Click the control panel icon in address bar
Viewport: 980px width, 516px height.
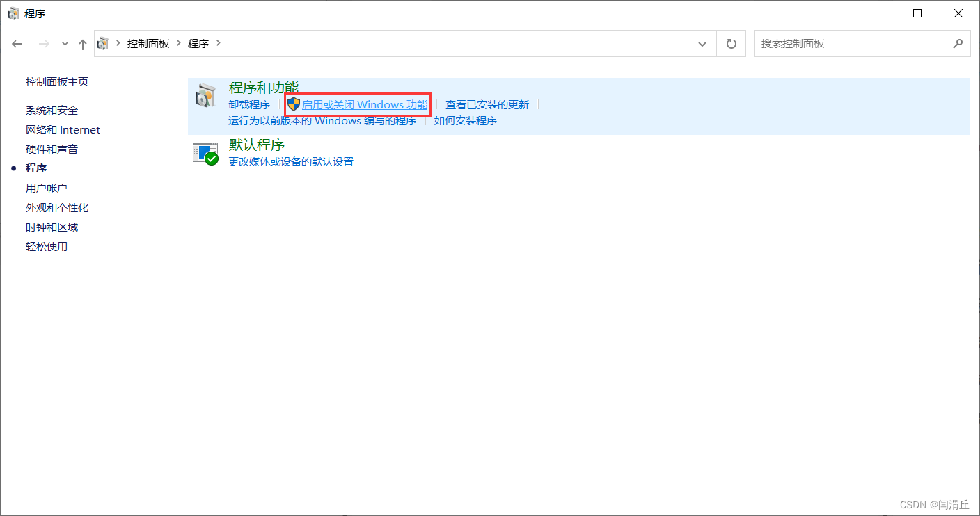[103, 43]
